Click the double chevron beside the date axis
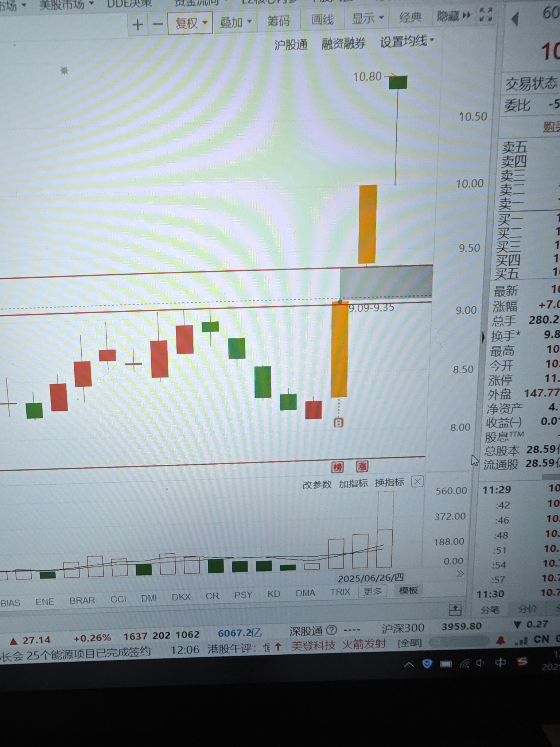 (460, 574)
